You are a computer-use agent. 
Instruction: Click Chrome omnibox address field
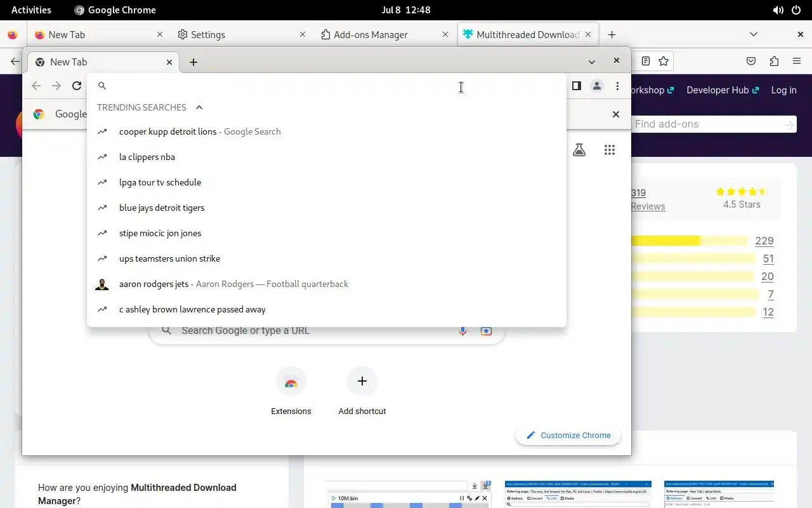click(x=327, y=86)
